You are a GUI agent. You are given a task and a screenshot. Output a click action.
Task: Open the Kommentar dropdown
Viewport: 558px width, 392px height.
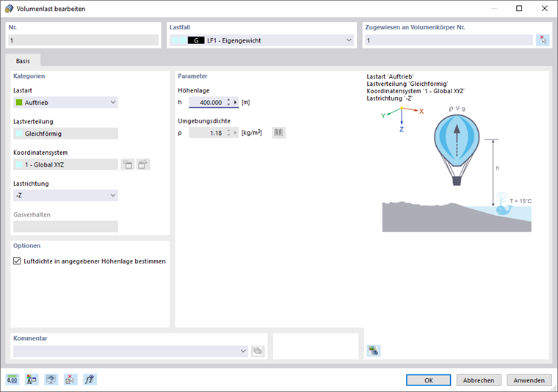[243, 351]
